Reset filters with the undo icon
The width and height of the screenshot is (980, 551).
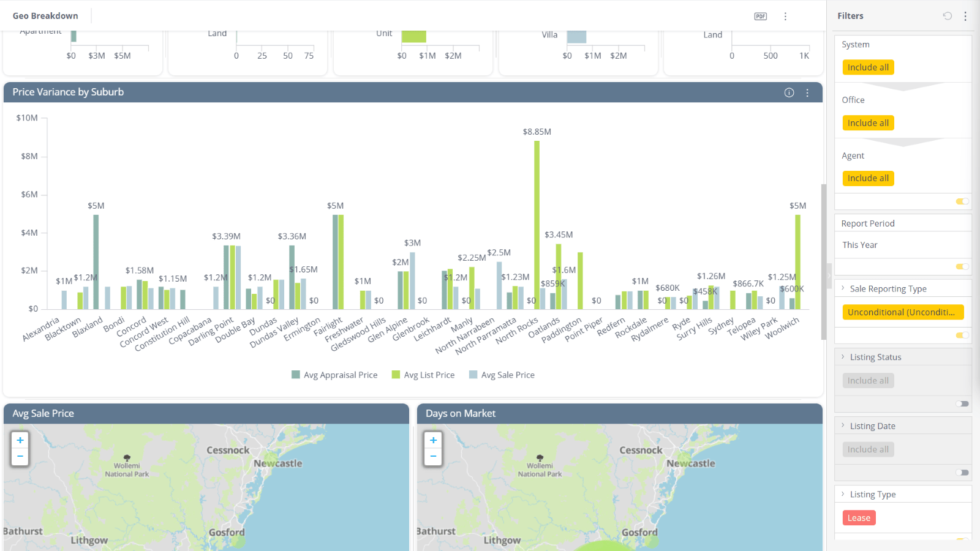coord(947,16)
